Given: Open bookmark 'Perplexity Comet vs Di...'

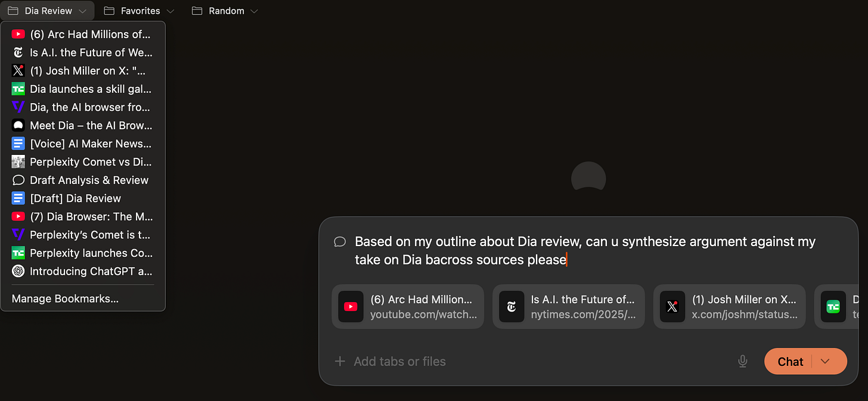Looking at the screenshot, I should pyautogui.click(x=83, y=161).
